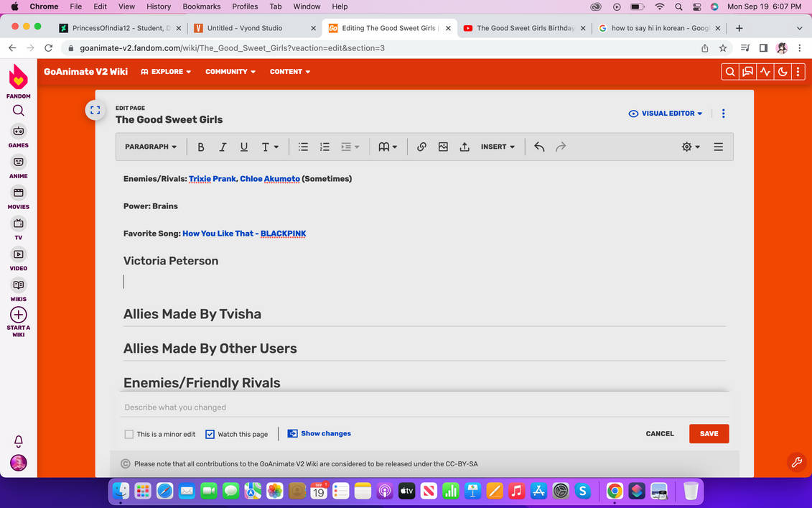
Task: Open header more options dots
Action: (798, 72)
